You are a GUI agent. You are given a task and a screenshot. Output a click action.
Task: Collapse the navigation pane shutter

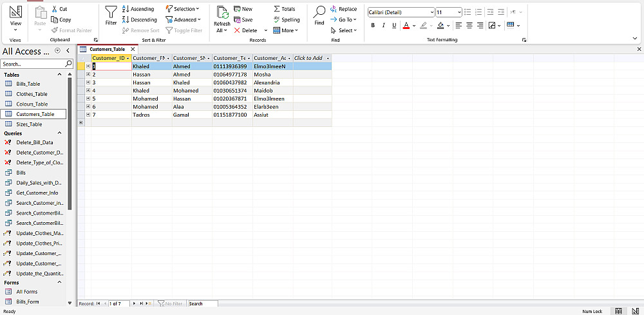pos(68,50)
